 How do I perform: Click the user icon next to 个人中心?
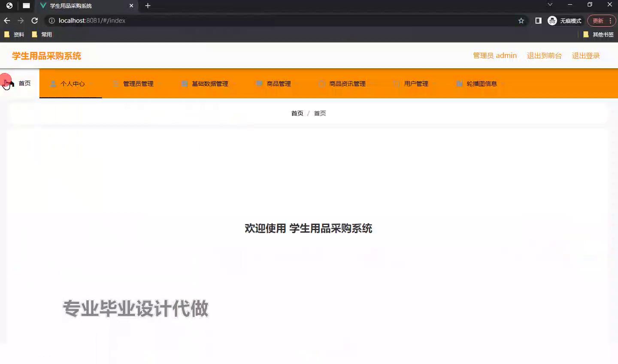click(53, 84)
